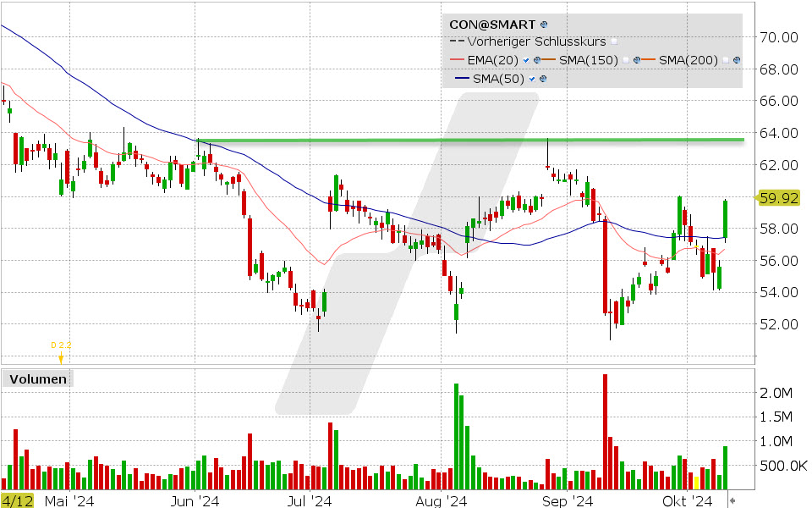Click the red EMA(20) line swatch
Viewport: 812px width, 508px height.
(x=457, y=60)
